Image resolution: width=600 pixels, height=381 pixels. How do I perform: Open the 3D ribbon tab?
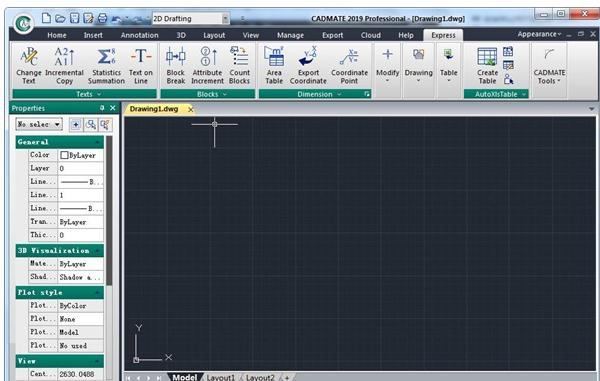pos(181,35)
